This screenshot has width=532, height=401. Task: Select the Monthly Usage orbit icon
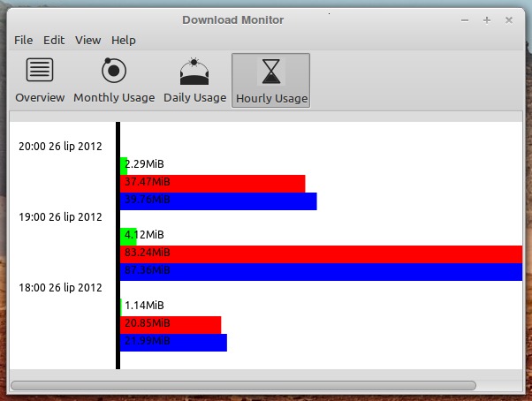click(x=114, y=70)
